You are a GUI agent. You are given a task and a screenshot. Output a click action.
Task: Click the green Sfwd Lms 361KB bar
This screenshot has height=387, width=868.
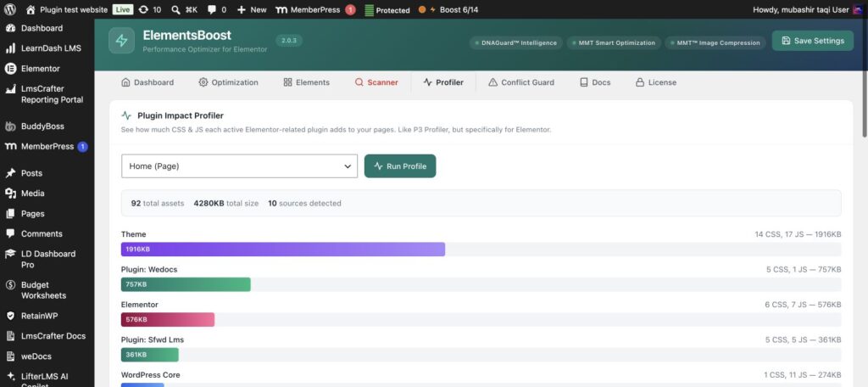[x=149, y=355]
